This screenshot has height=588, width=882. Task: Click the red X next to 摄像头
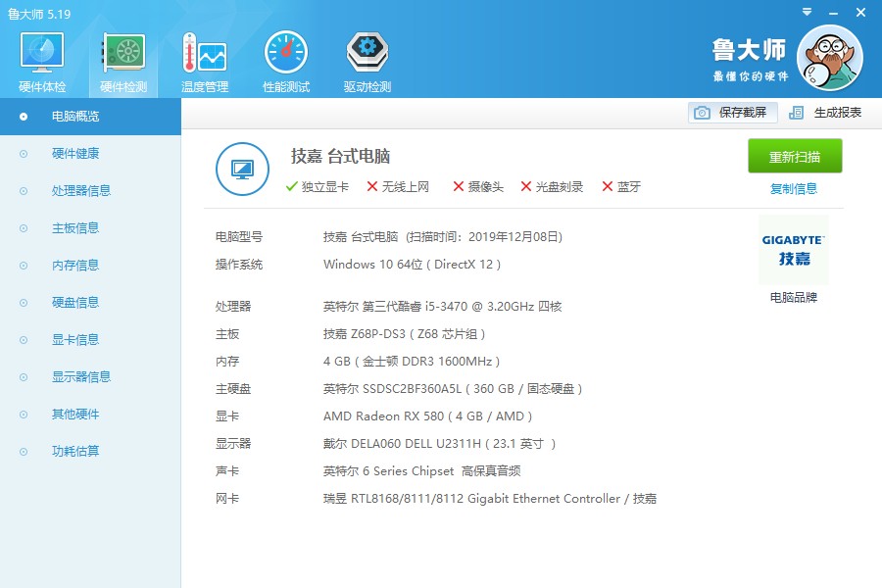click(x=458, y=186)
